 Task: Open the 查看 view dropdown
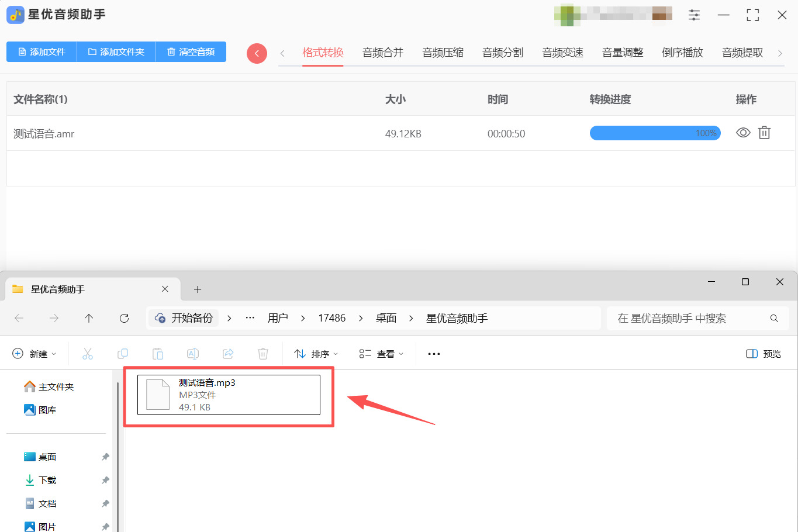[381, 354]
